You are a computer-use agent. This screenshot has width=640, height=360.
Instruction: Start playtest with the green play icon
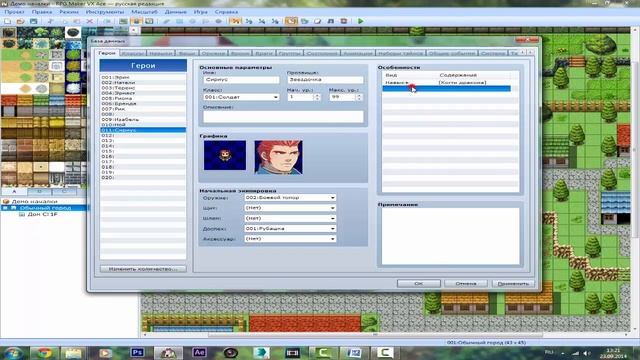click(x=360, y=21)
